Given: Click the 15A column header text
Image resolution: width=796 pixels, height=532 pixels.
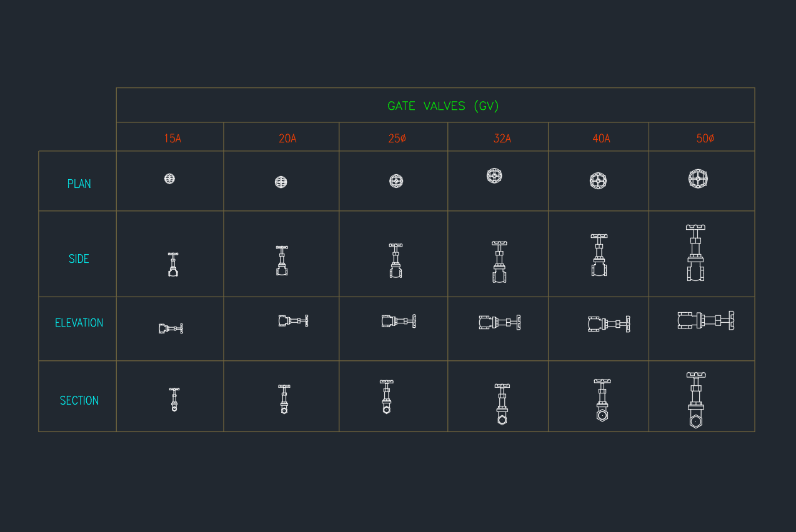Looking at the screenshot, I should pyautogui.click(x=172, y=139).
